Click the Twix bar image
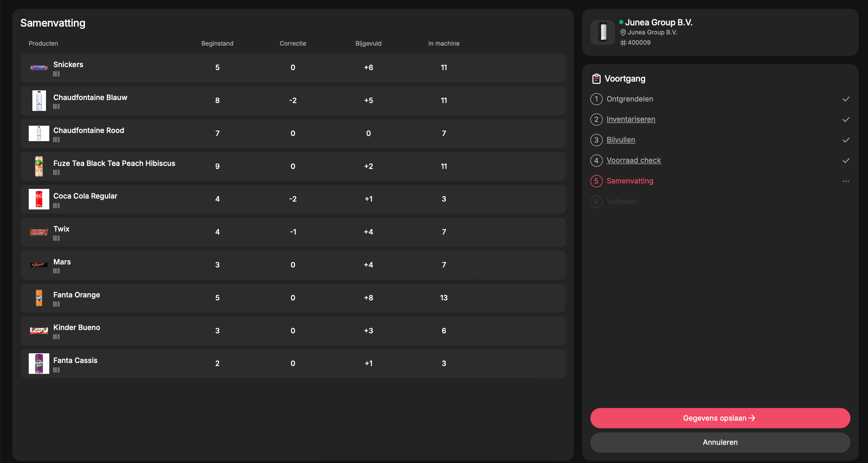868x463 pixels. click(39, 232)
